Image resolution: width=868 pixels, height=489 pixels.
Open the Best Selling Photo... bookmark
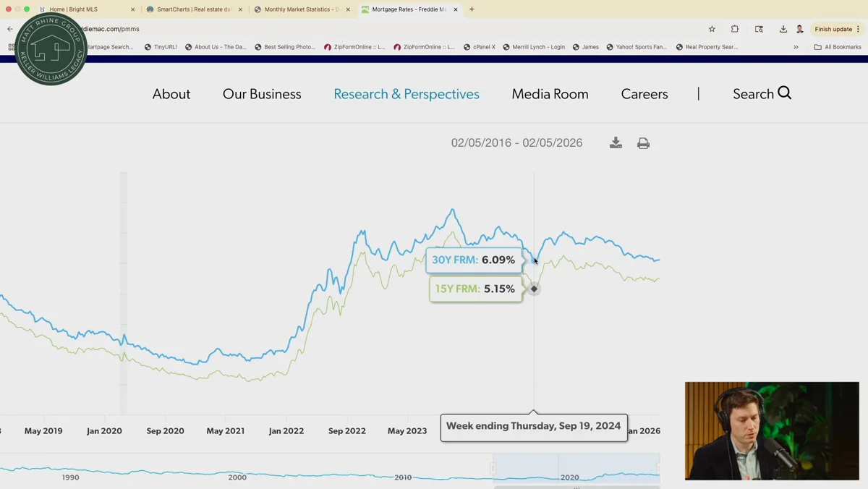click(x=285, y=47)
